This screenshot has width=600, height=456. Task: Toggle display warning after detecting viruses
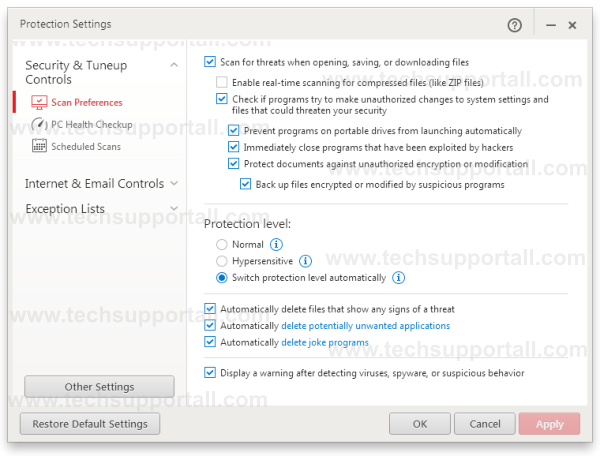(x=210, y=373)
